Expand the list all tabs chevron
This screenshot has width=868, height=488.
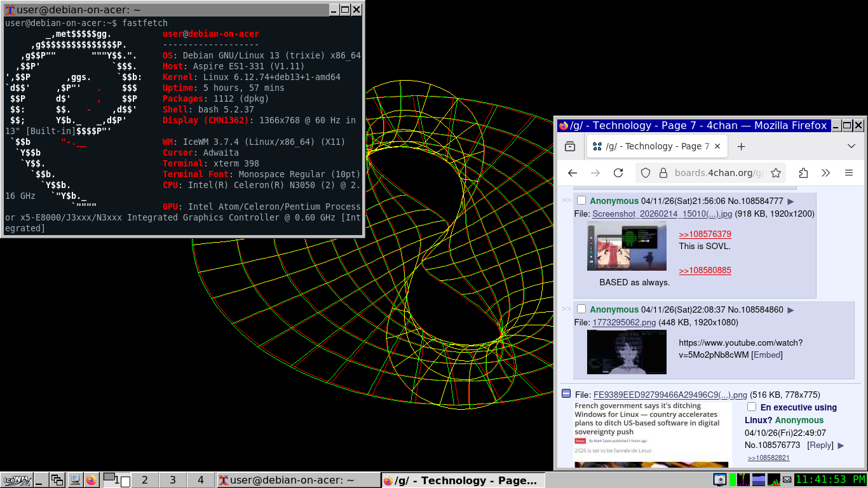851,146
